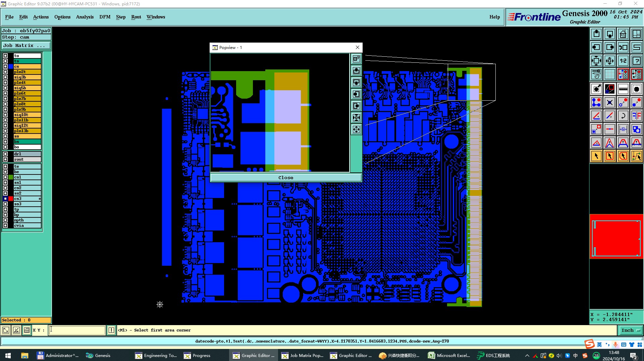Click the delete feature X icon
Image resolution: width=644 pixels, height=361 pixels.
610,102
